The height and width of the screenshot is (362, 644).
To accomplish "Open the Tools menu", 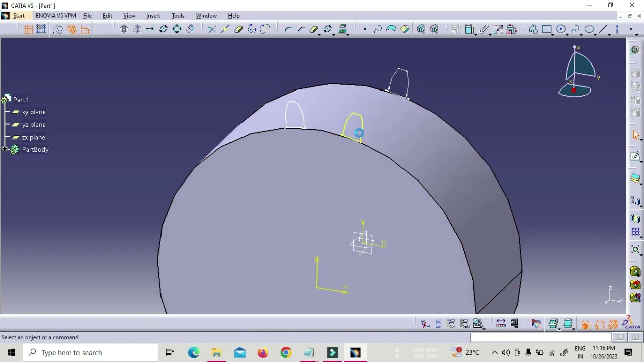I will pos(178,16).
